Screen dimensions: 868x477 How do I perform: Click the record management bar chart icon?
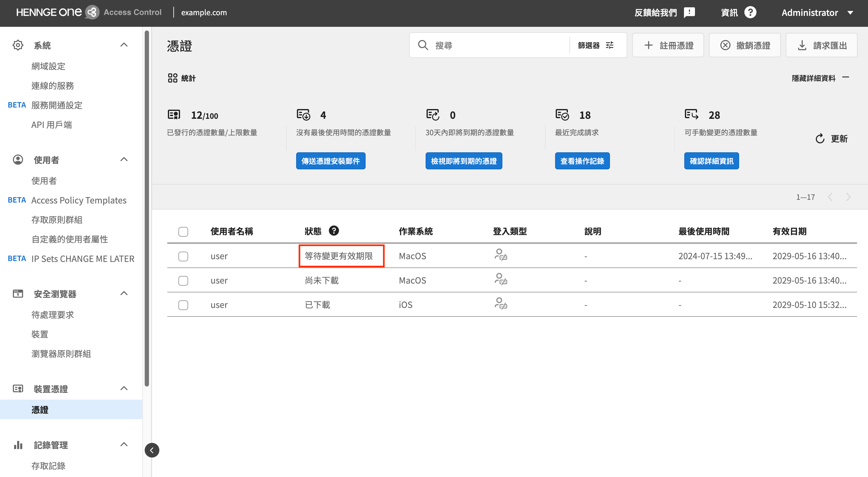pyautogui.click(x=18, y=445)
